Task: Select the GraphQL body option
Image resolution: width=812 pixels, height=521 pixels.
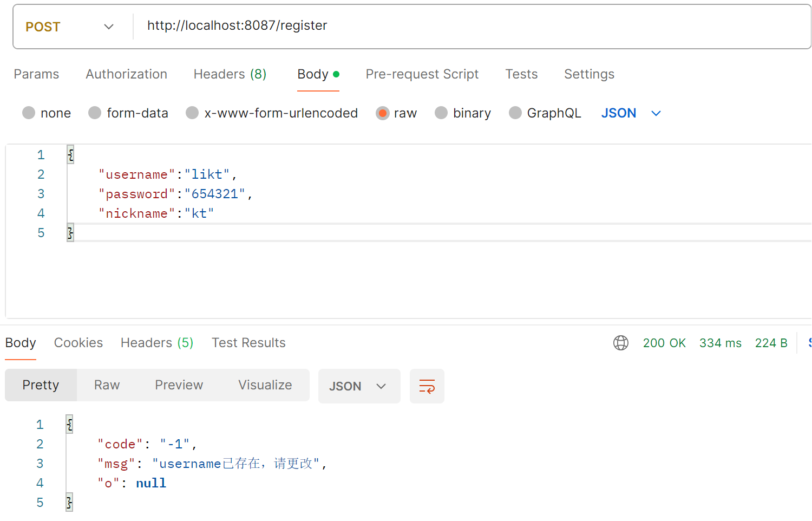Action: [x=515, y=113]
